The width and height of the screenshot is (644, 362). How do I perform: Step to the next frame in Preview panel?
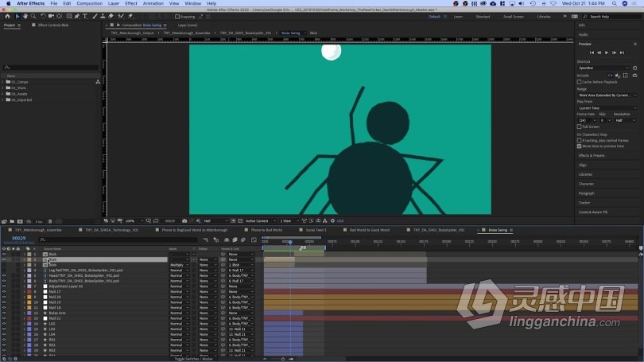(615, 53)
